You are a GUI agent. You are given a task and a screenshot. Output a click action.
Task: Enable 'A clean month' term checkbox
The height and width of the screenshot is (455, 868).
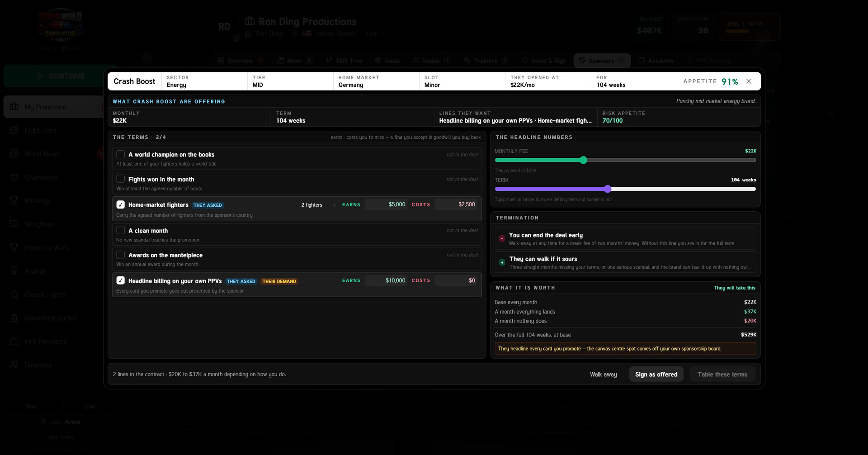point(121,230)
